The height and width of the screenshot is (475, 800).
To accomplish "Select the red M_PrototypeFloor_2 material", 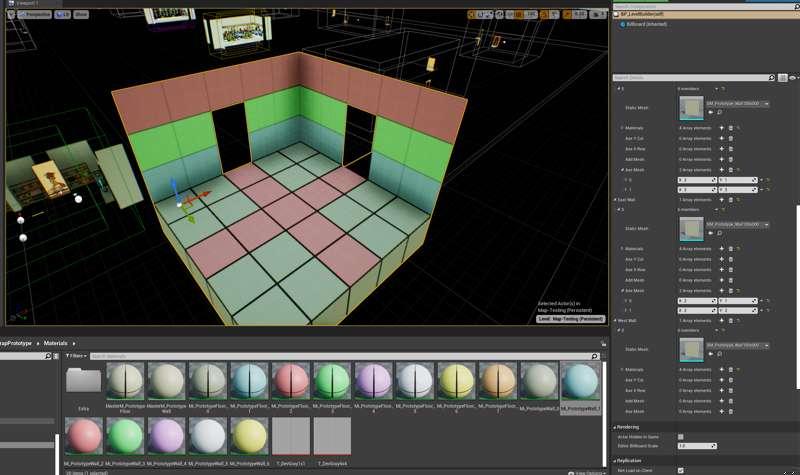I will tap(290, 381).
